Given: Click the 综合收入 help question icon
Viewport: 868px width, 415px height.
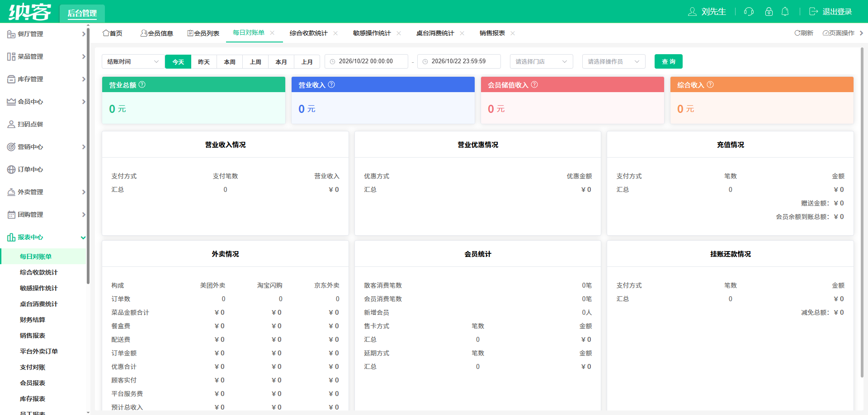Looking at the screenshot, I should click(x=710, y=84).
